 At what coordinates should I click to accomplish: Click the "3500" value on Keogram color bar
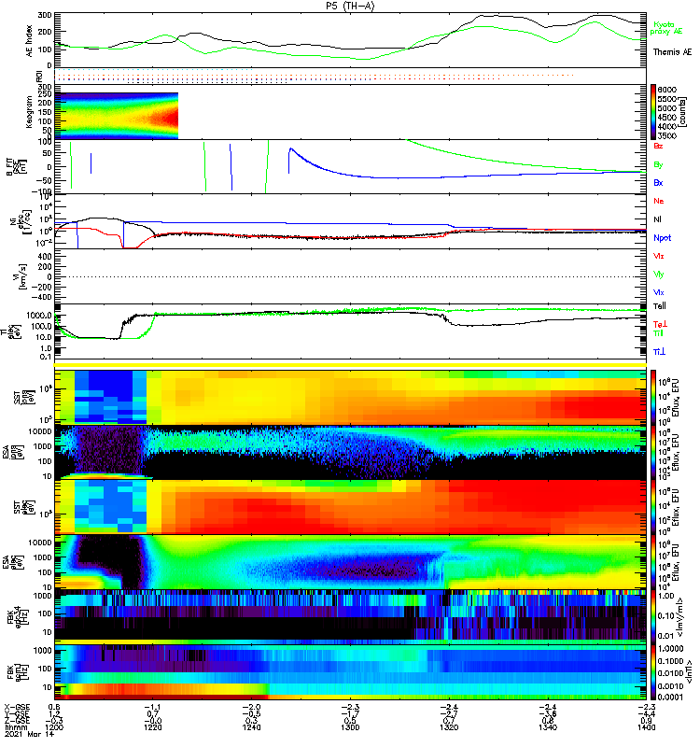click(666, 135)
